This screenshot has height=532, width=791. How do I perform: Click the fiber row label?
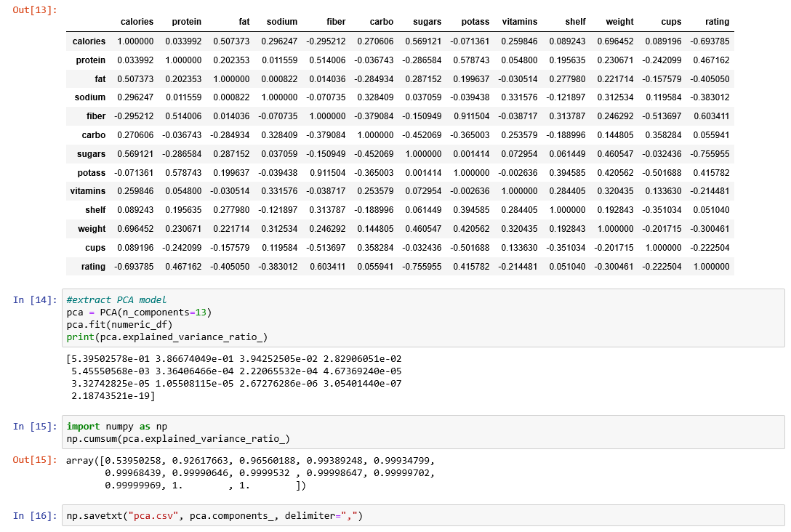pyautogui.click(x=96, y=116)
